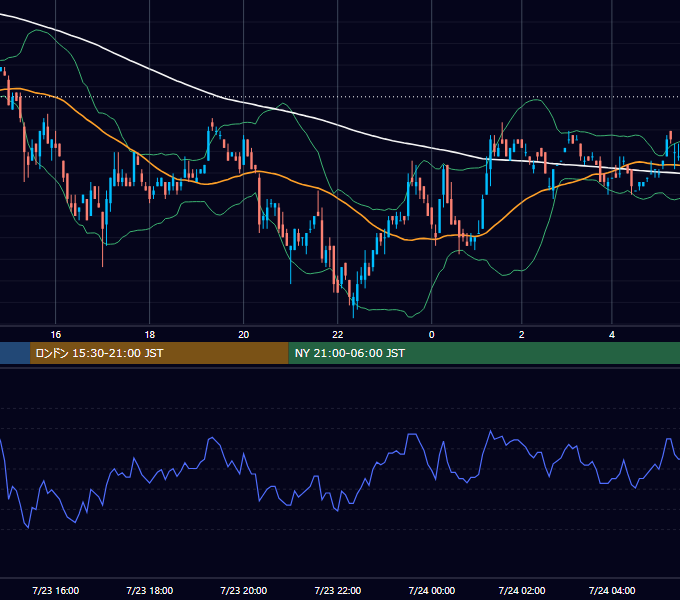The height and width of the screenshot is (600, 680).
Task: Click the upper axis hour label 16
Action: pyautogui.click(x=56, y=335)
